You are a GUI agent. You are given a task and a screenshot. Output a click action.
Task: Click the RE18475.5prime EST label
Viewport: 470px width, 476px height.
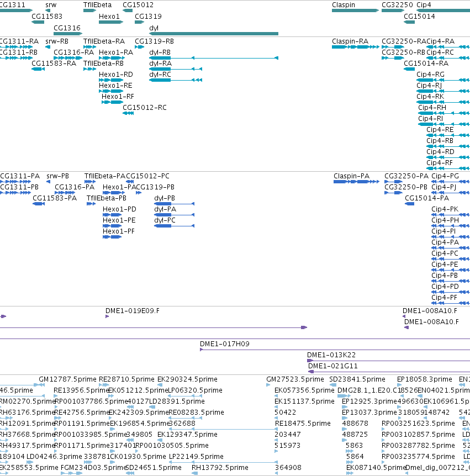pos(303,424)
